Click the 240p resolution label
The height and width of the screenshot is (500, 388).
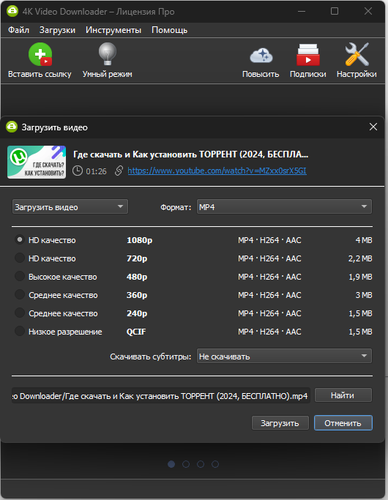pos(137,314)
